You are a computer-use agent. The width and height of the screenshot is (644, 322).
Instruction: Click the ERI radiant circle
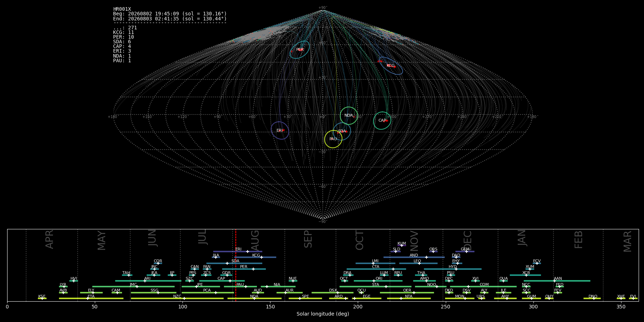pos(280,131)
